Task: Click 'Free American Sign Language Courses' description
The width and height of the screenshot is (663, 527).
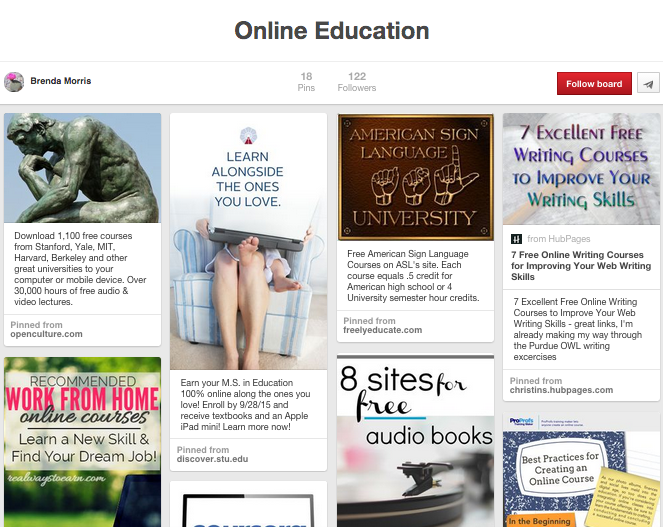Action: (x=413, y=276)
